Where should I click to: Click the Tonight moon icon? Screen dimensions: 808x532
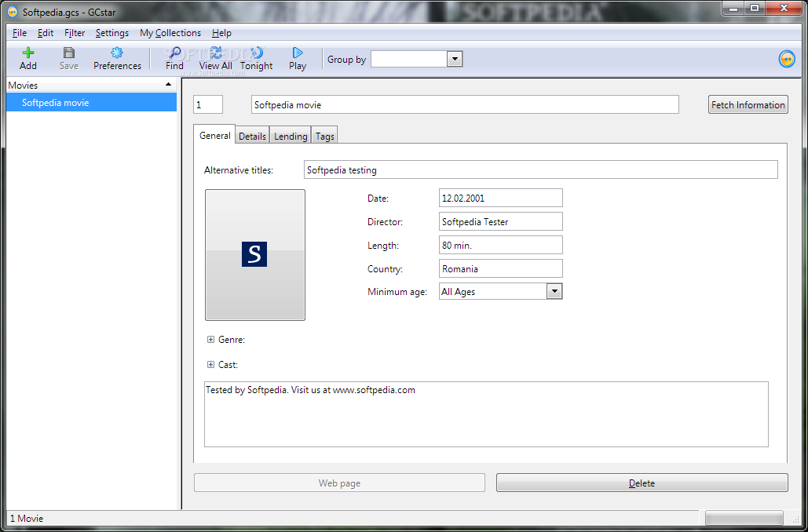[257, 53]
